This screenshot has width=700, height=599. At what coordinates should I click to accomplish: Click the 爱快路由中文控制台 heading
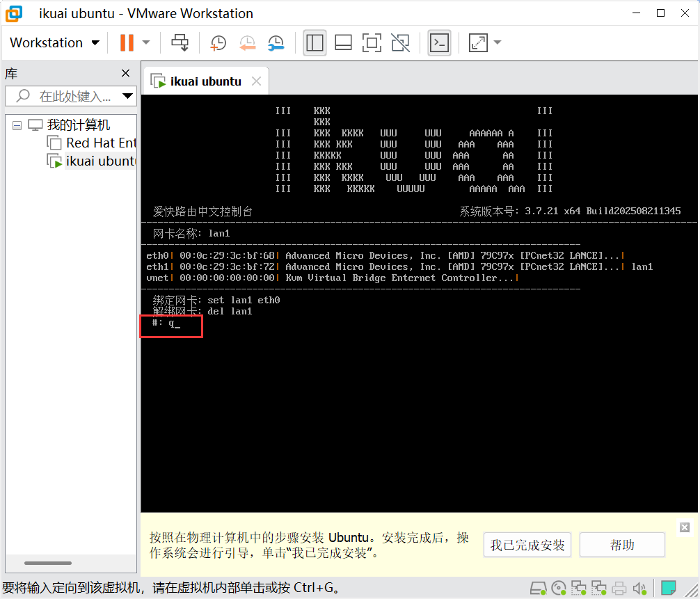click(x=202, y=211)
